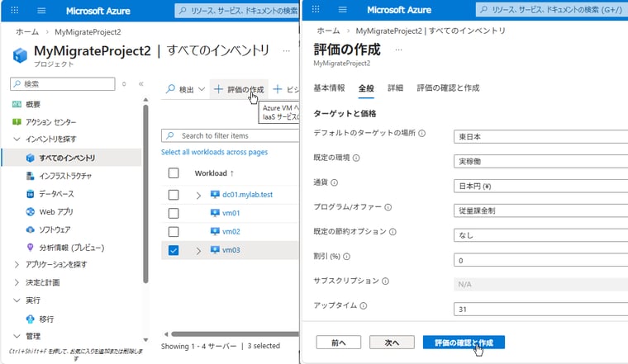This screenshot has height=364, width=628.
Task: Open the 東日本 target location dropdown
Action: coord(540,137)
